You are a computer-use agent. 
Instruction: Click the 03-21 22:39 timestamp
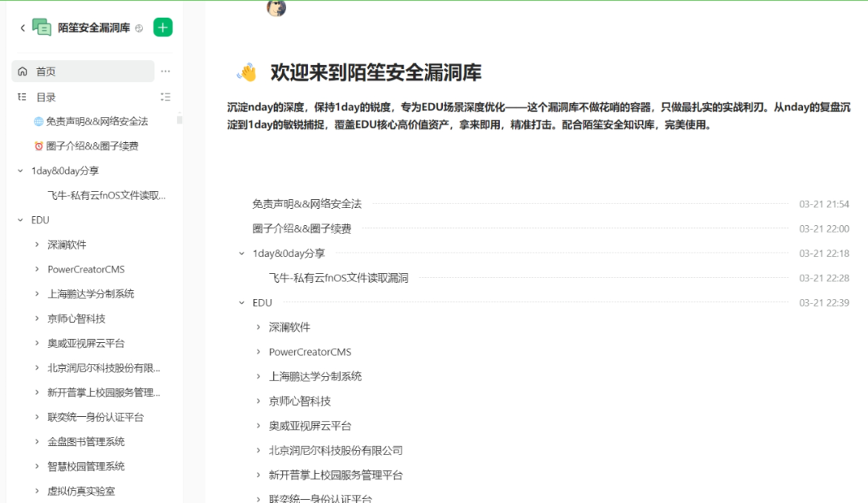click(x=824, y=303)
